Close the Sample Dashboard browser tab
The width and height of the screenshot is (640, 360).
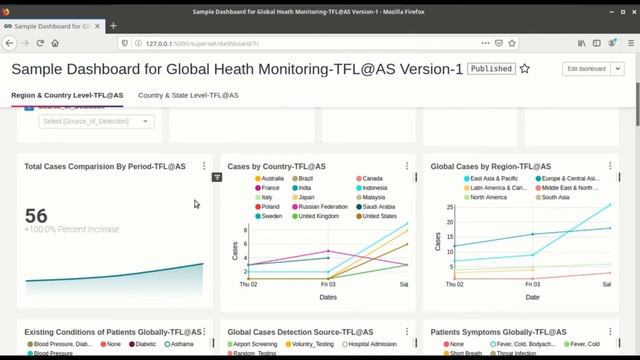[x=97, y=26]
